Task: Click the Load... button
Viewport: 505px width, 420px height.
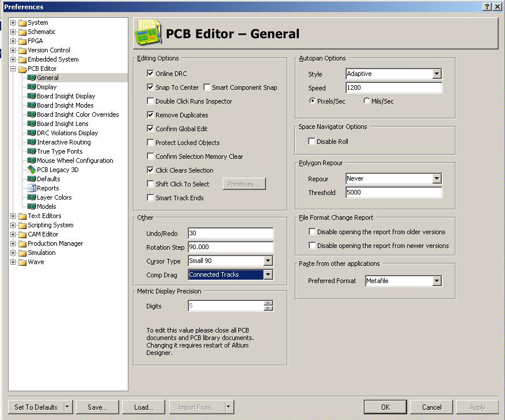Action: click(x=143, y=407)
